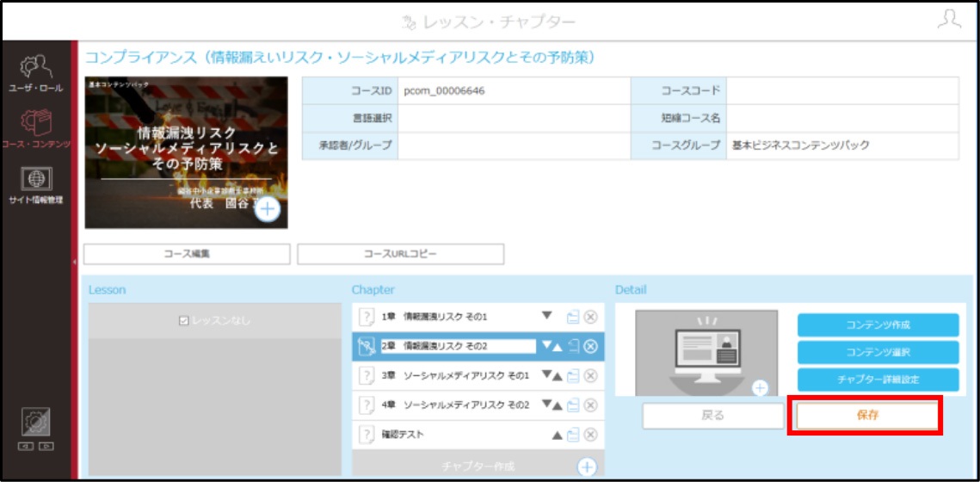This screenshot has height=482, width=980.
Task: Move 3章 chapter up with arrow
Action: pyautogui.click(x=558, y=377)
